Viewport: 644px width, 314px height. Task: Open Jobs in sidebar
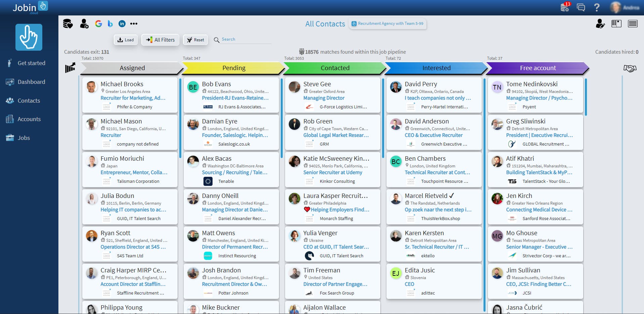(18, 138)
